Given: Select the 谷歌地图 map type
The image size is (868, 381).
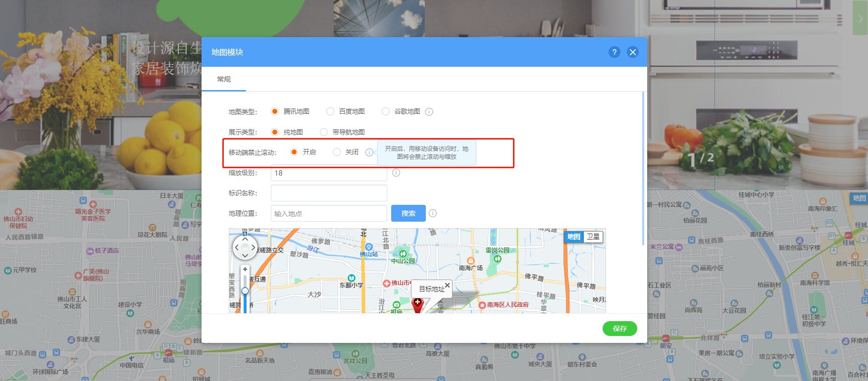Looking at the screenshot, I should tap(386, 111).
